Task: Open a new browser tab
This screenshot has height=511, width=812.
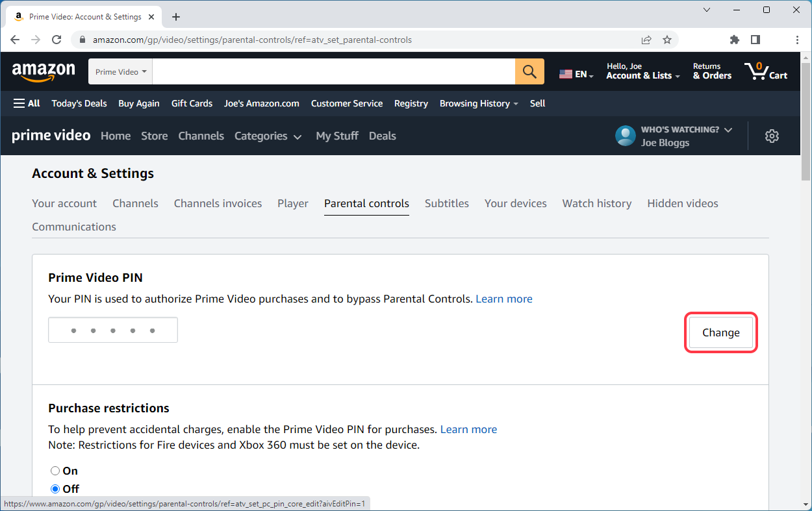Action: point(176,17)
